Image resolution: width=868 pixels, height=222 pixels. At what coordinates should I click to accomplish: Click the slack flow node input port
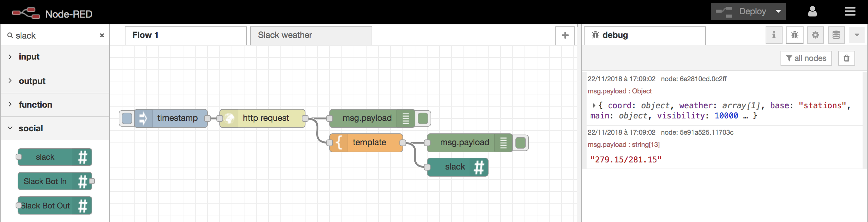(x=427, y=167)
